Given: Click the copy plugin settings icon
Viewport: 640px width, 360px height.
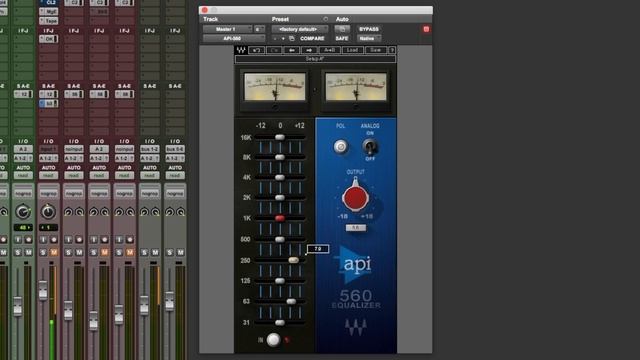Looking at the screenshot, I should tap(292, 39).
